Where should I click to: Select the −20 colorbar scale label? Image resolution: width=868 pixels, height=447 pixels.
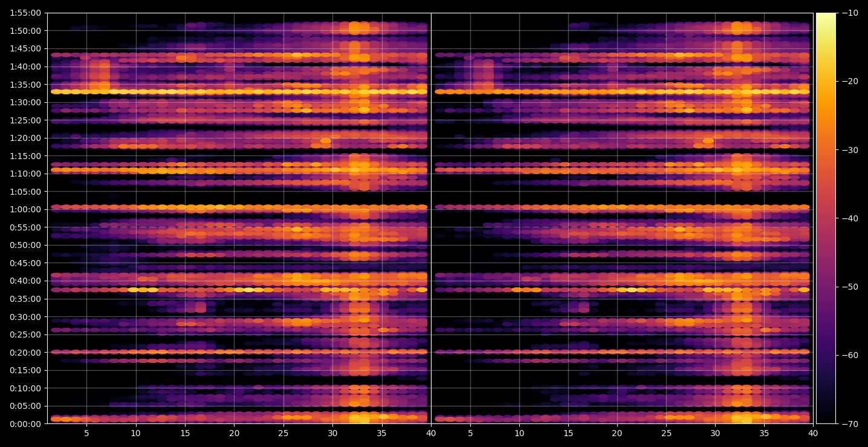[849, 81]
